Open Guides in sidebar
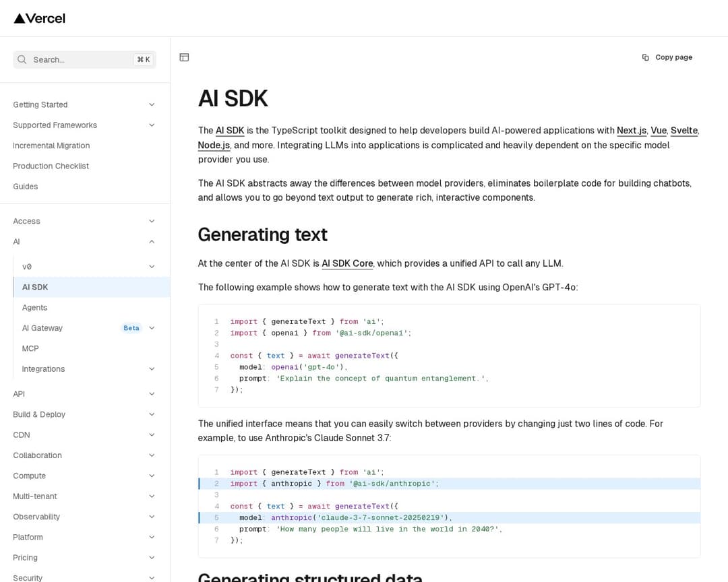The width and height of the screenshot is (728, 582). click(26, 187)
